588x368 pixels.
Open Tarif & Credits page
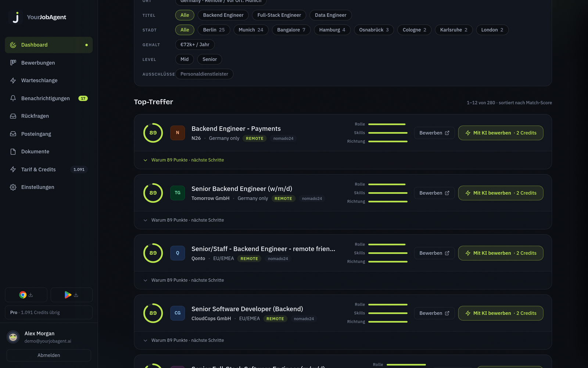[49, 169]
